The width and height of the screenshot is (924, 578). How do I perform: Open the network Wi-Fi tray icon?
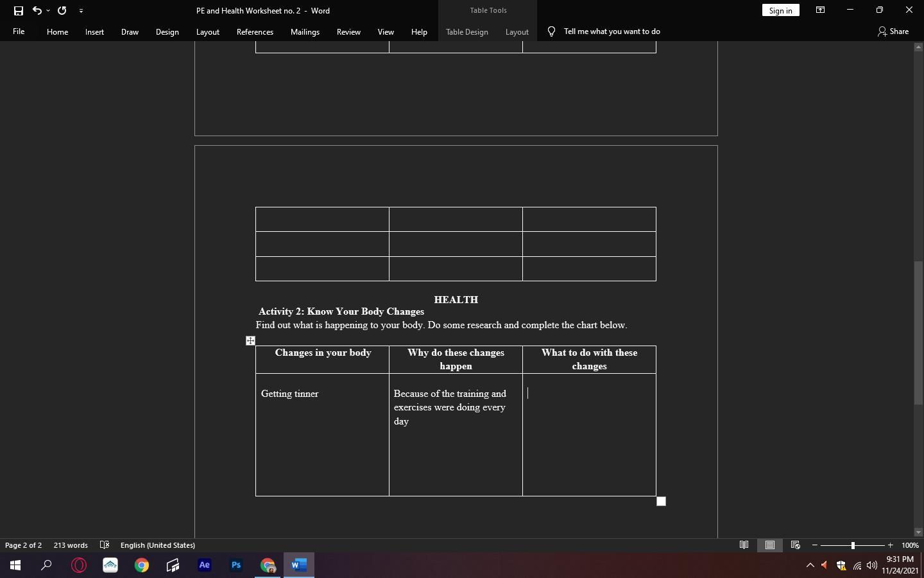(857, 565)
